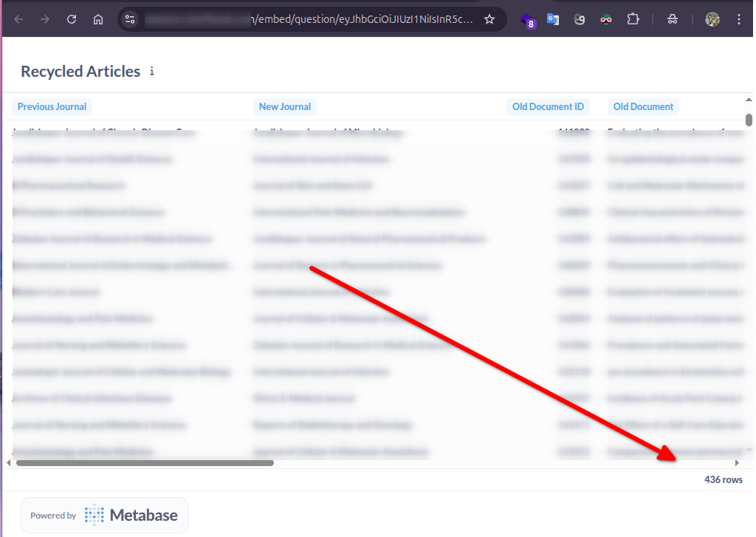Click inside the browser address bar
Image resolution: width=756 pixels, height=537 pixels.
[310, 19]
